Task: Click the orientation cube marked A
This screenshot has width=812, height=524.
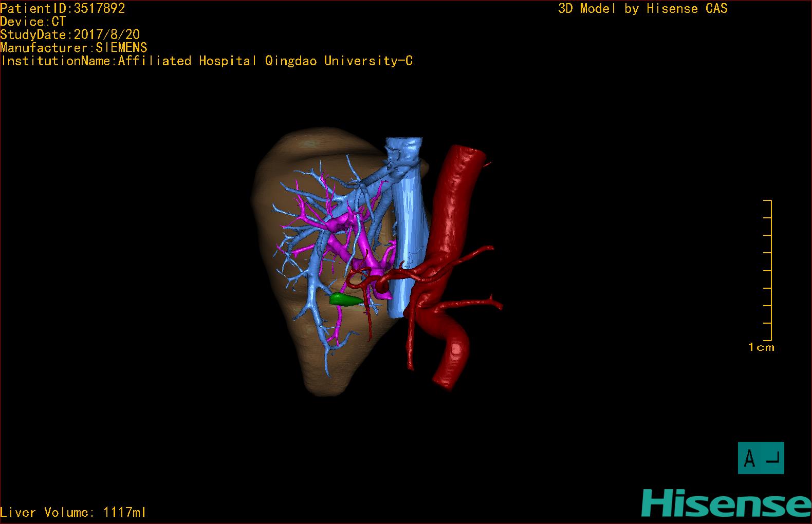Action: pyautogui.click(x=761, y=458)
